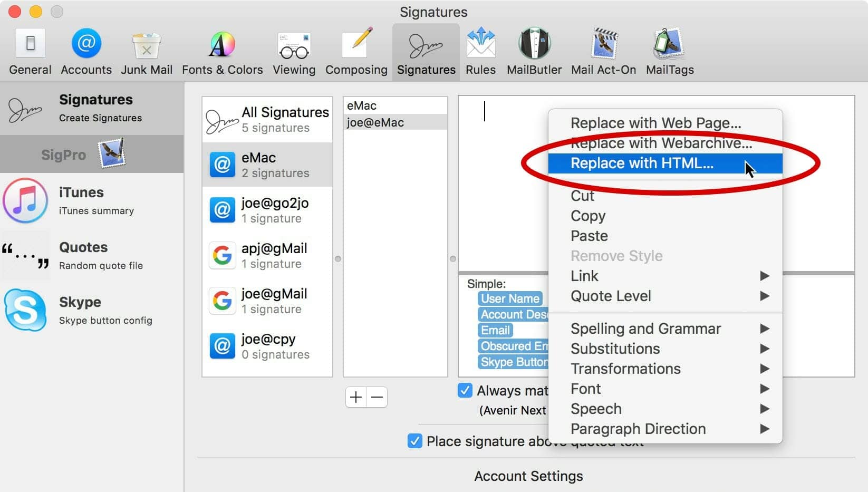Screen dimensions: 868x492
Task: Open the Composing preferences icon
Action: (x=356, y=52)
